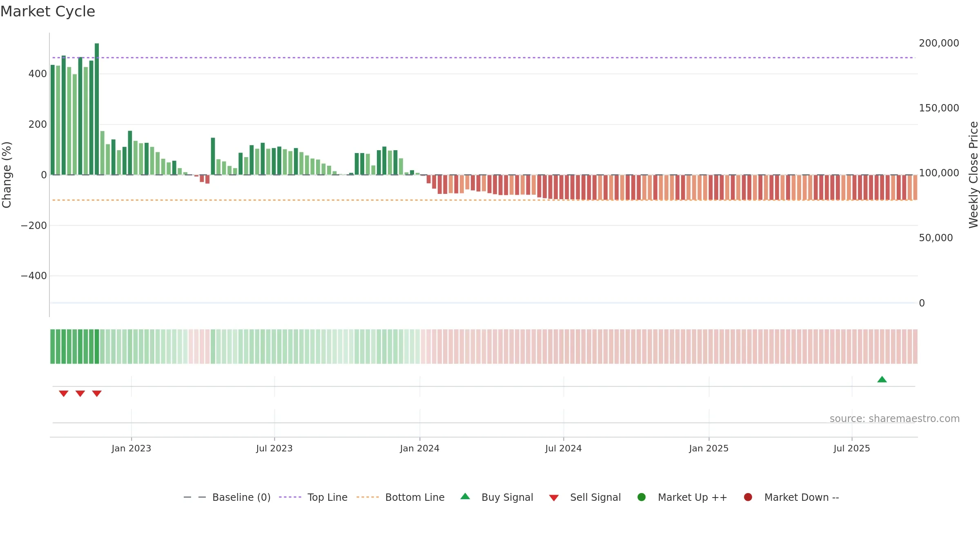The image size is (980, 551).
Task: Click the Jan 2025 x-axis label
Action: pyautogui.click(x=709, y=448)
